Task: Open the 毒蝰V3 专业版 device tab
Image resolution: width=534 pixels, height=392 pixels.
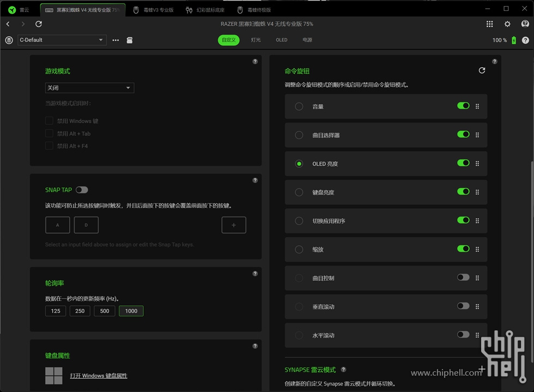Action: (x=154, y=10)
